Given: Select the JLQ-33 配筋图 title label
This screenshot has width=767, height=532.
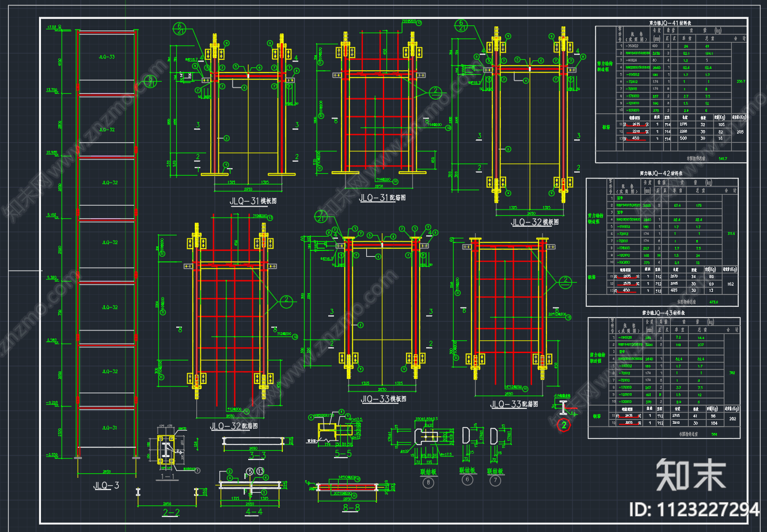Looking at the screenshot, I should [514, 404].
